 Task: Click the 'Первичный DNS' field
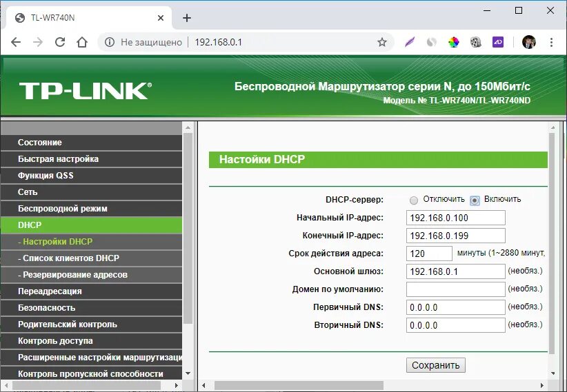[x=456, y=307]
